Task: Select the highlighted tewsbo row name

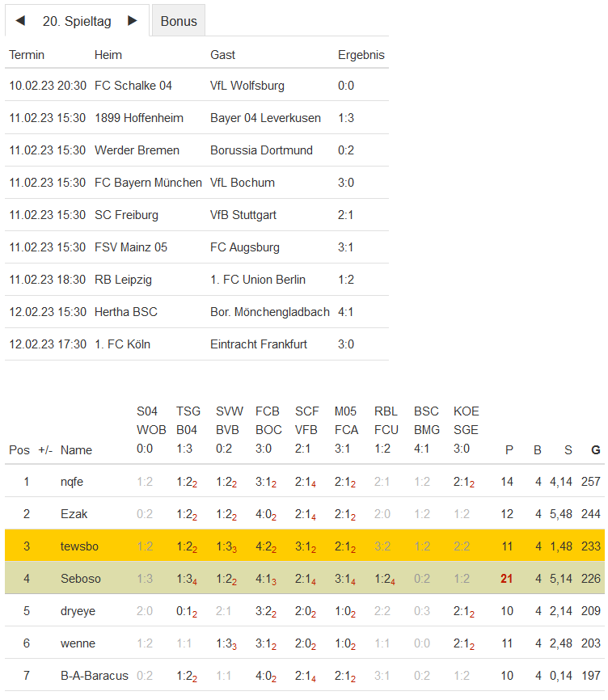Action: tap(79, 546)
